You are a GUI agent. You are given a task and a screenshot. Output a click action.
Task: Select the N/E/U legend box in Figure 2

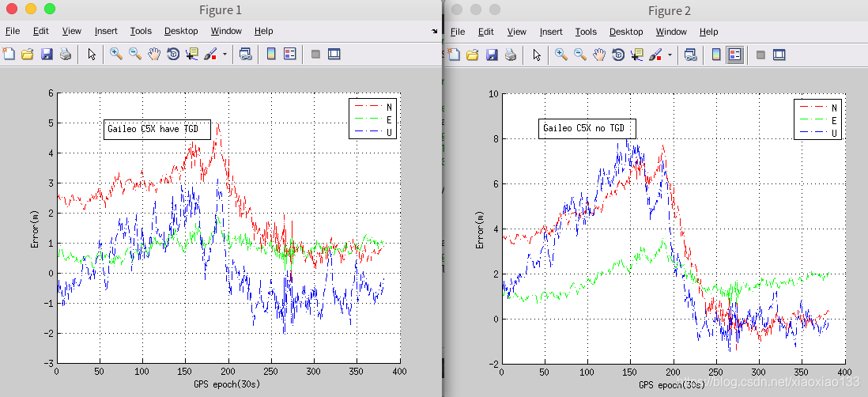click(817, 119)
